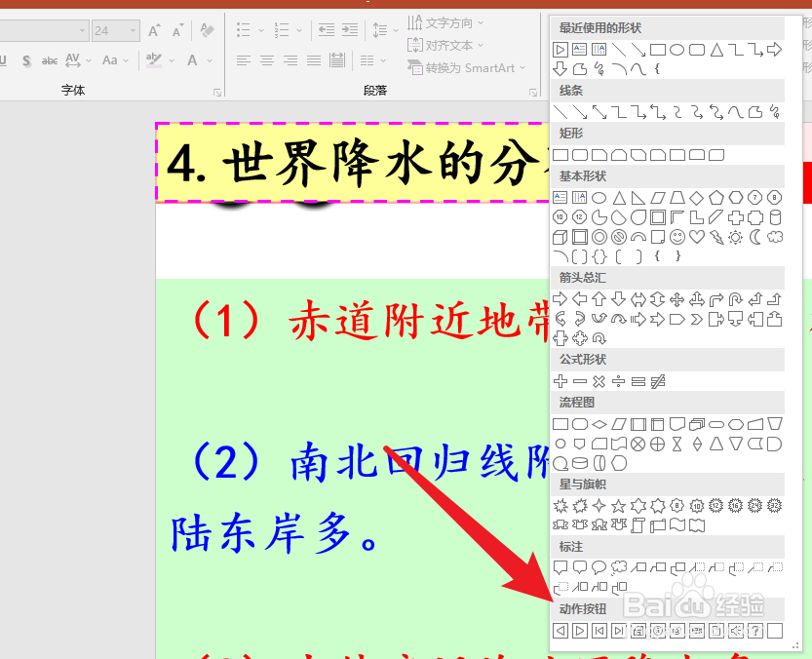
Task: Select the flowchart Summing Junction shape
Action: pyautogui.click(x=638, y=444)
